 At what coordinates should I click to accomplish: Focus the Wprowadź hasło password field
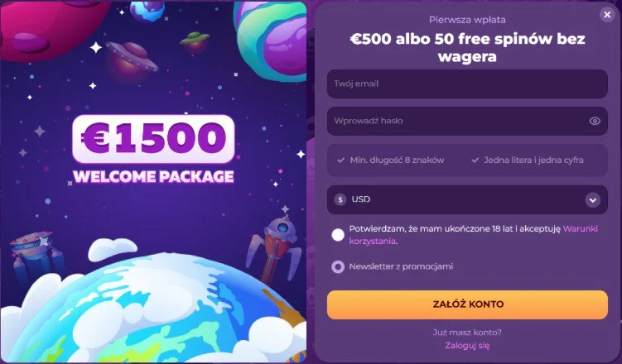point(467,122)
